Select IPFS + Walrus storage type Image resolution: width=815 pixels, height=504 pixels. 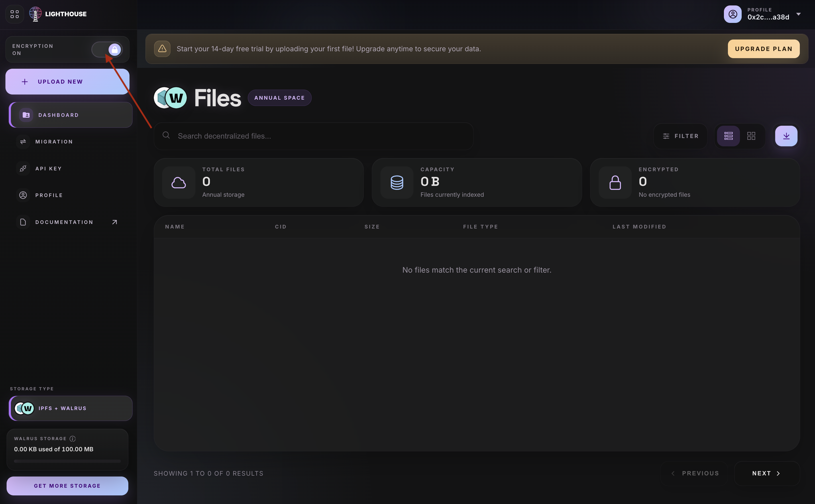(x=71, y=408)
